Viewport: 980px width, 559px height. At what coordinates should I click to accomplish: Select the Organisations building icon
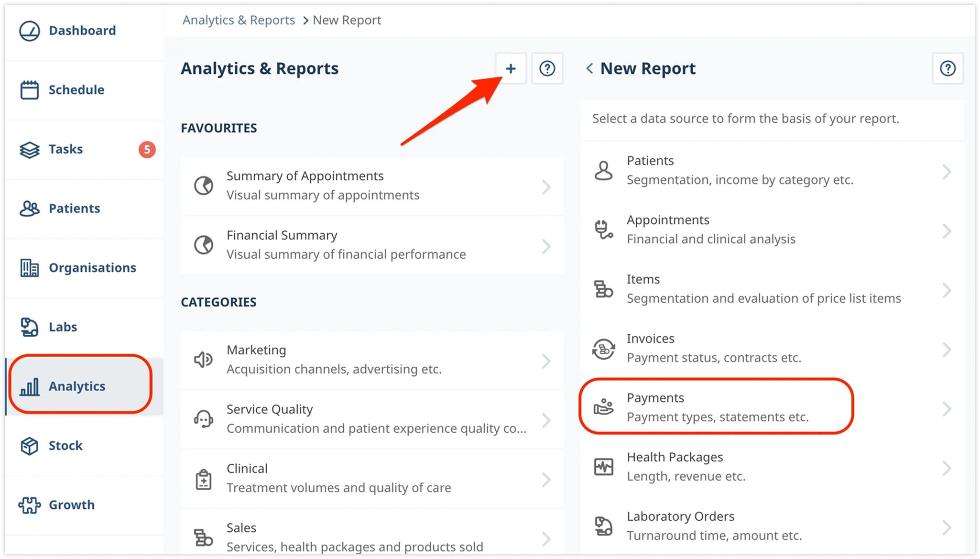29,267
